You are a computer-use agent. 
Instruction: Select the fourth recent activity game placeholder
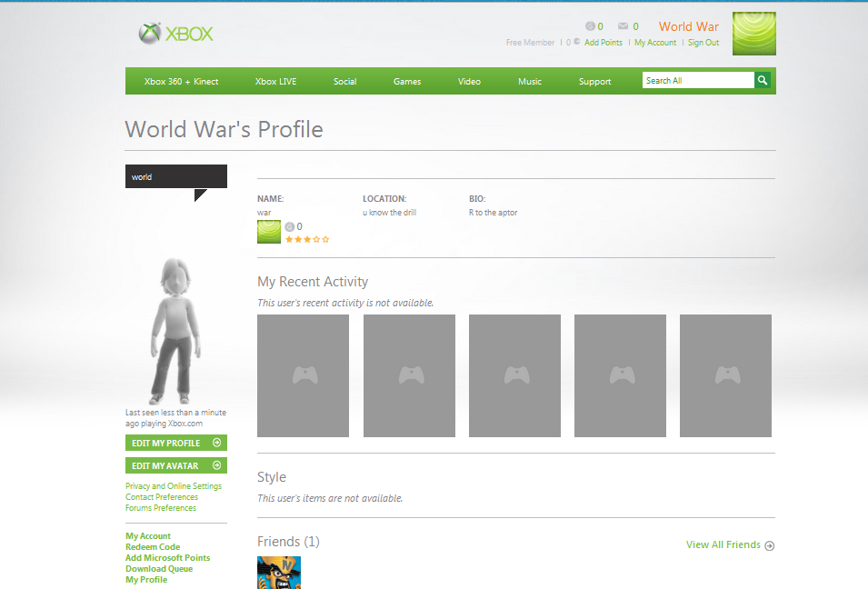pos(620,376)
